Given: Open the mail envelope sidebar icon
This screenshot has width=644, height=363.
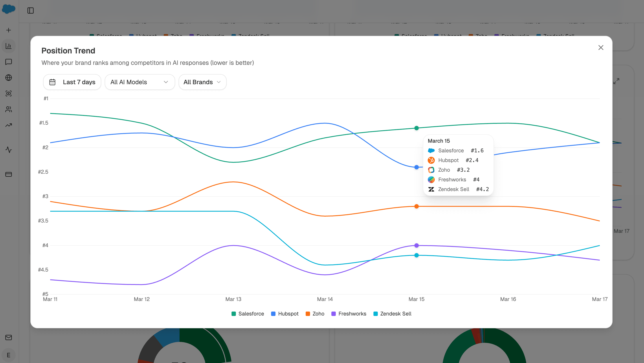Looking at the screenshot, I should [x=9, y=337].
